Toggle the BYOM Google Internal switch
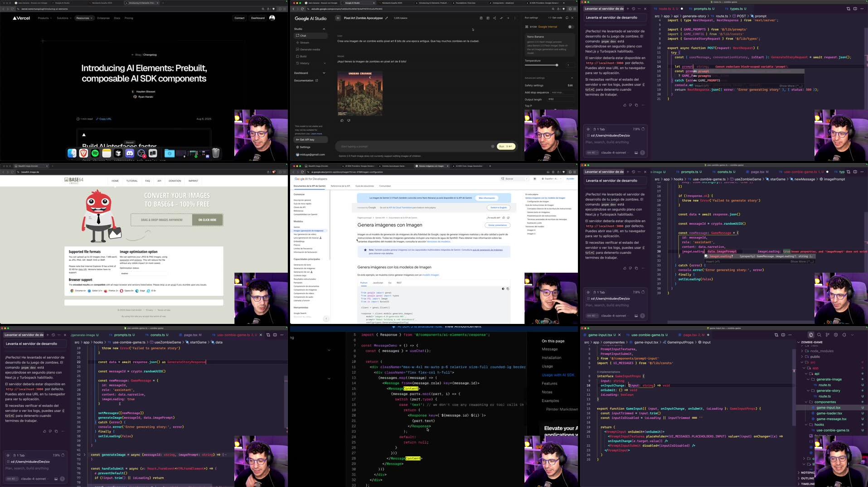868x487 pixels. click(x=571, y=27)
